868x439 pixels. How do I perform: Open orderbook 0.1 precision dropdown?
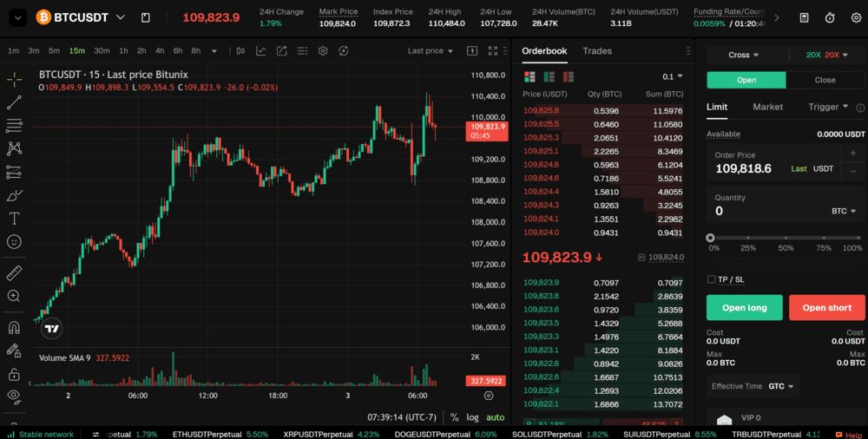coord(673,76)
